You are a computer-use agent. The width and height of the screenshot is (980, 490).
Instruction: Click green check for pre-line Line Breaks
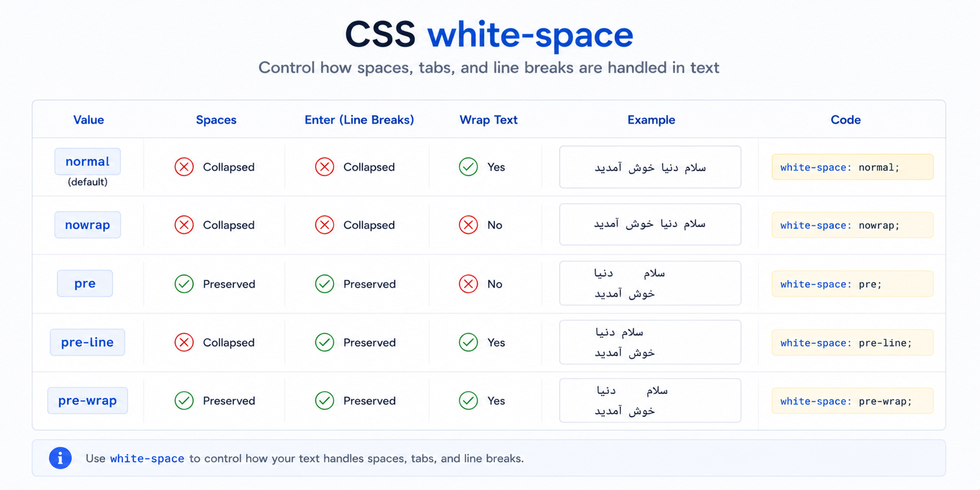tap(324, 343)
